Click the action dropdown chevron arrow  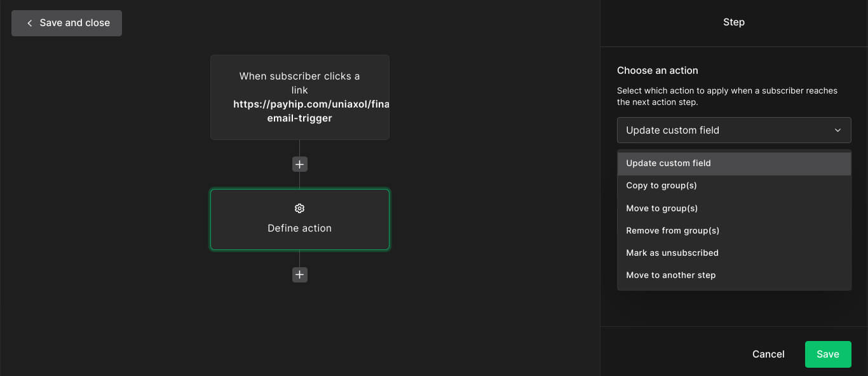tap(838, 130)
